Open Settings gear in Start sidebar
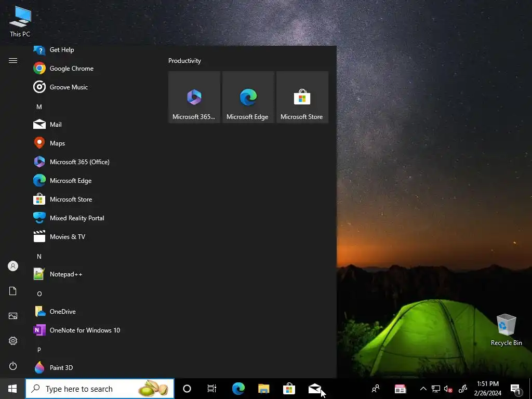532x399 pixels. 13,341
